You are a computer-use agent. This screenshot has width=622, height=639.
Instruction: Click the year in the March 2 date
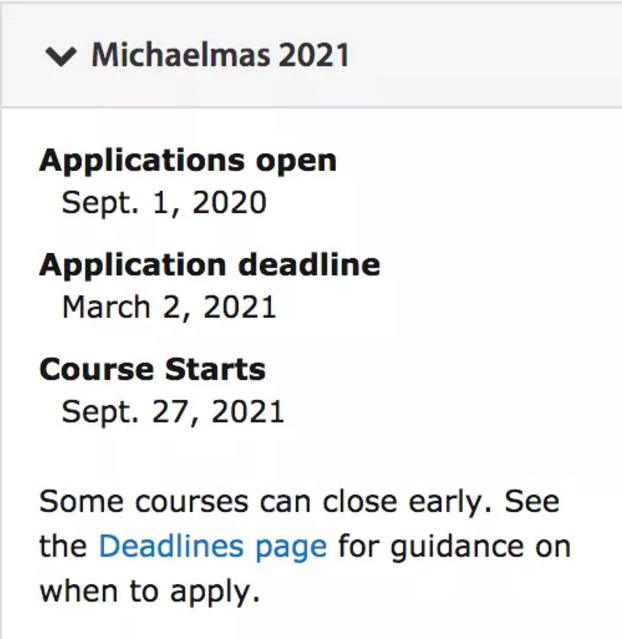click(239, 307)
